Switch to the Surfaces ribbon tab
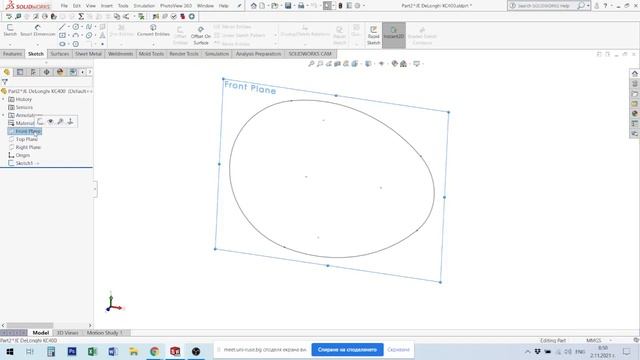Viewport: 640px width, 360px height. pos(60,54)
